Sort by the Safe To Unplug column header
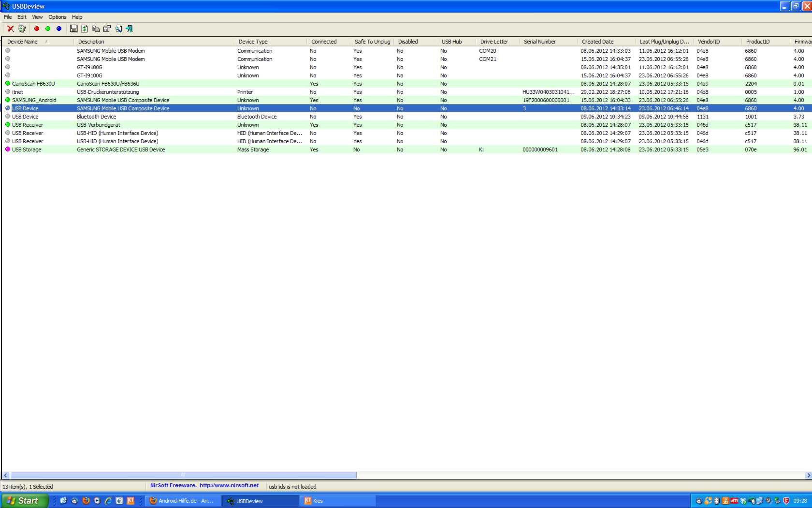Screen dimensions: 812x508 (x=372, y=42)
